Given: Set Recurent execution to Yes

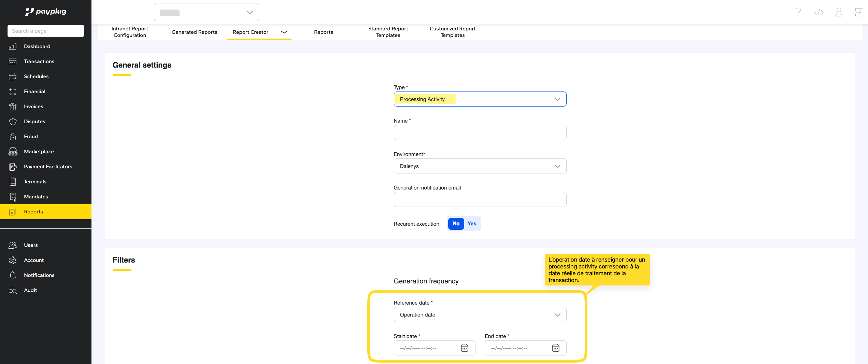Looking at the screenshot, I should click(472, 224).
